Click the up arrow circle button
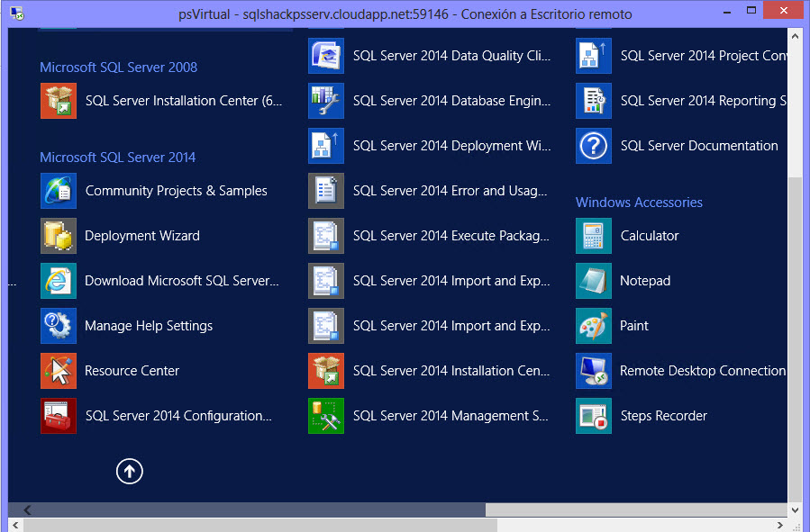This screenshot has height=532, width=810. tap(129, 471)
